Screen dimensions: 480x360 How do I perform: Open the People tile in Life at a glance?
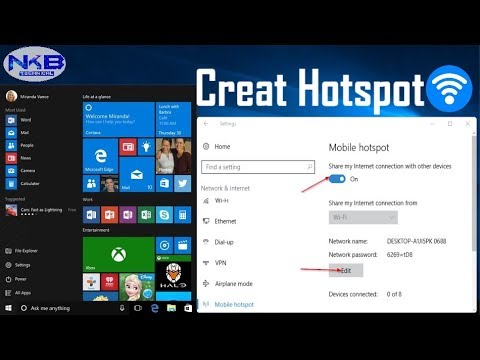(91, 183)
